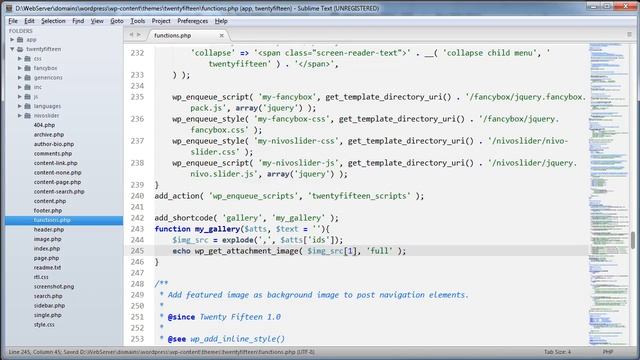Expand the inc folder
This screenshot has height=360, width=640.
20,87
